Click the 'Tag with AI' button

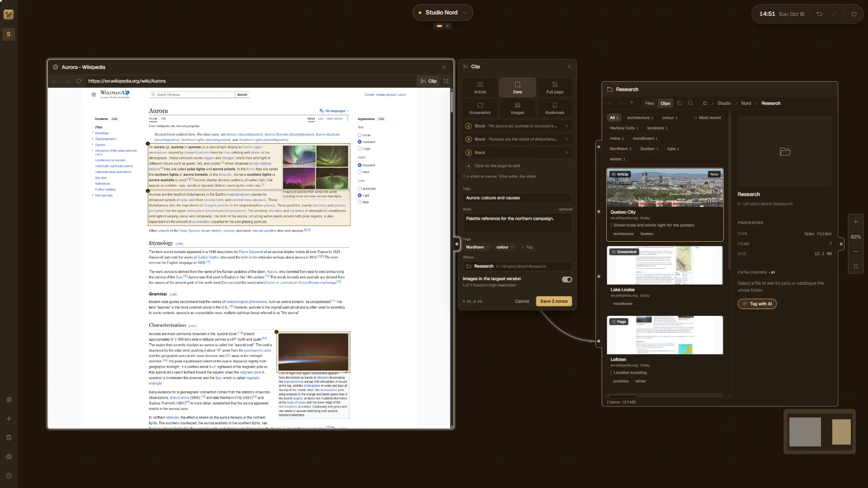click(x=757, y=304)
